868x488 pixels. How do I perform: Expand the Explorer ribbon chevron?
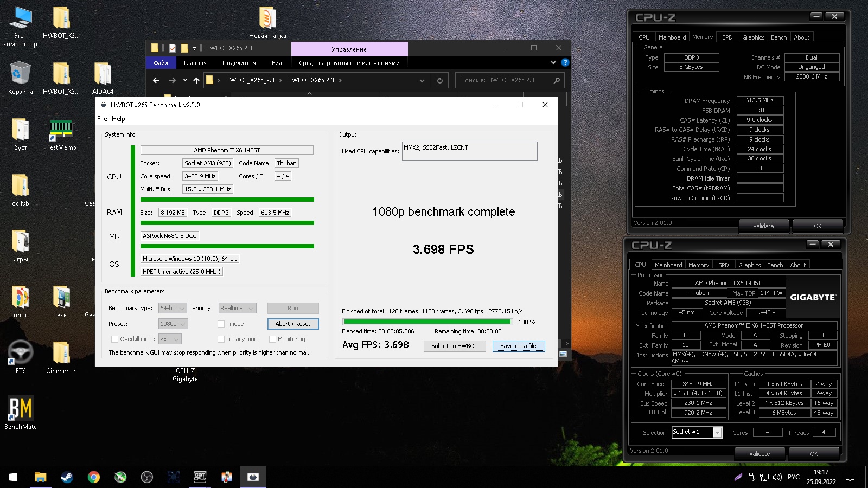(553, 62)
